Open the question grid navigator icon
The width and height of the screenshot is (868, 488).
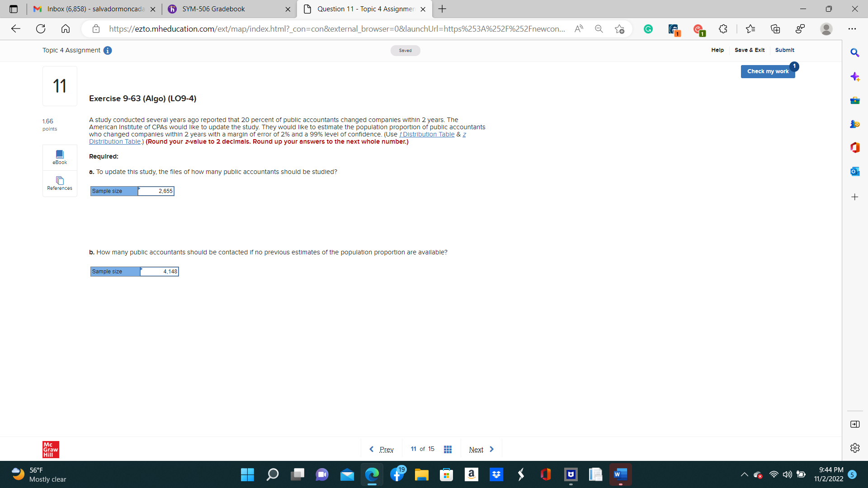448,449
